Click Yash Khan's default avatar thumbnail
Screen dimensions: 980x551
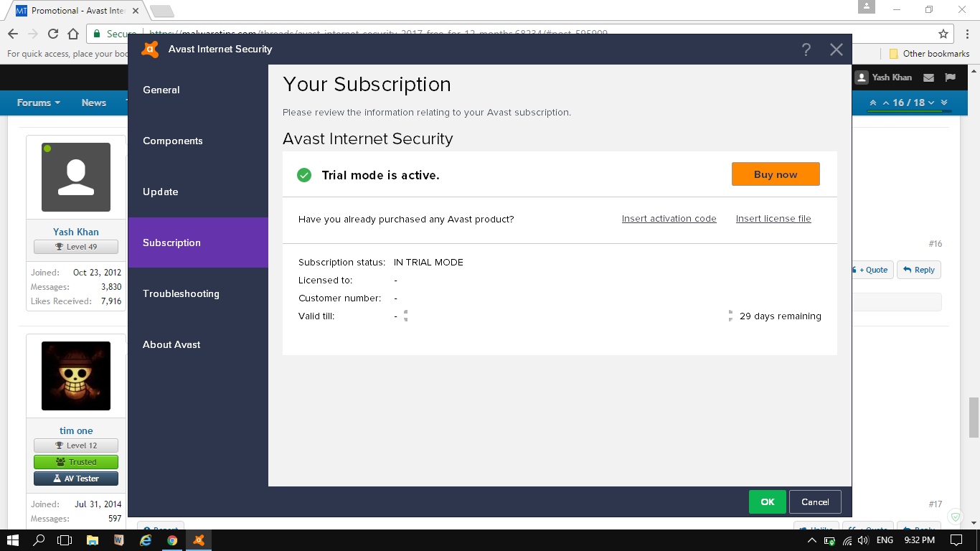coord(76,177)
